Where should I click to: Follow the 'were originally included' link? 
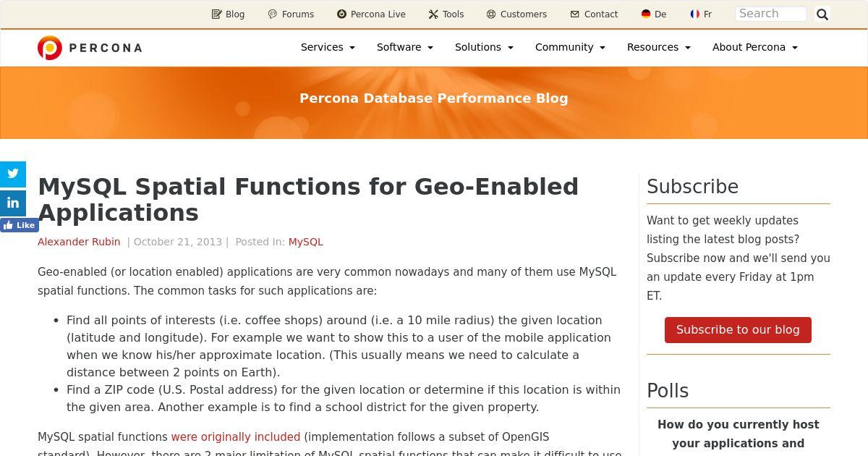[x=236, y=437]
